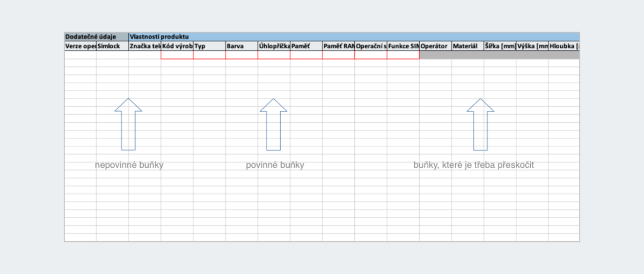Select red-bordered cell below 'Operační s' header

(371, 55)
